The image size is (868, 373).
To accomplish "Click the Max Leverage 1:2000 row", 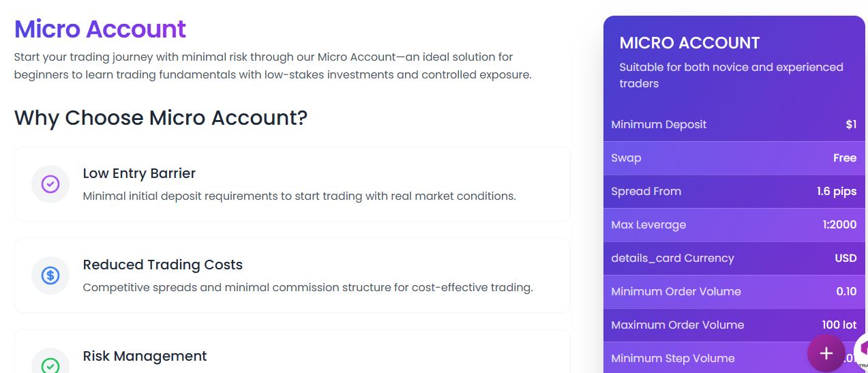I will click(734, 225).
